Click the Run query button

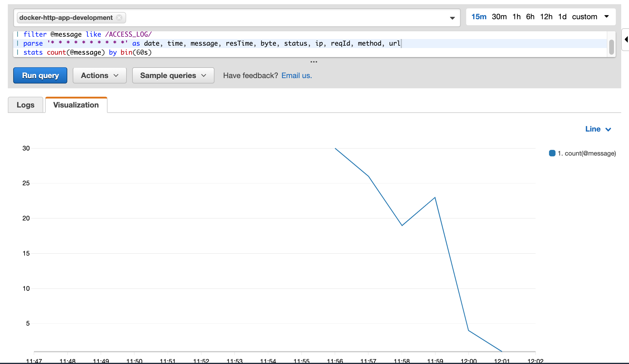[40, 75]
